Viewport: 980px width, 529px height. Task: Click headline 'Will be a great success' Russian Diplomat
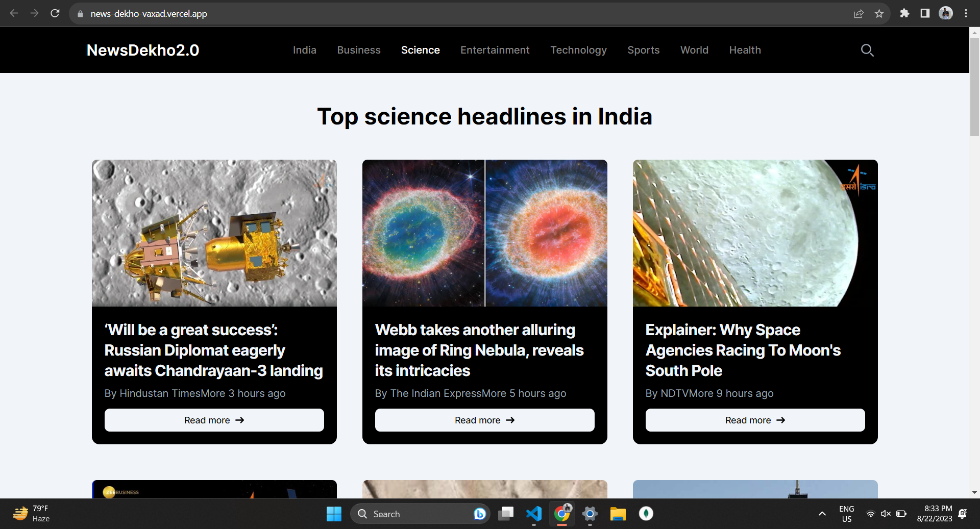click(x=214, y=350)
